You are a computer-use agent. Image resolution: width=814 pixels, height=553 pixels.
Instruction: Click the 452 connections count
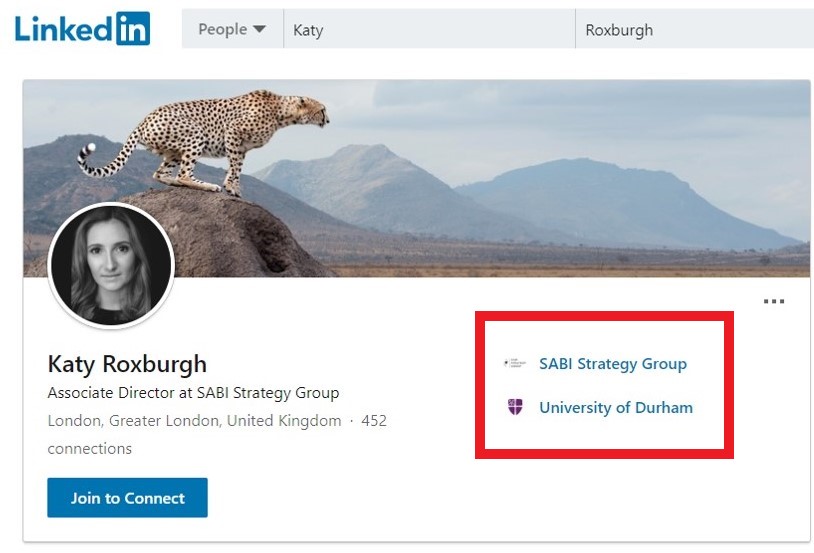click(373, 421)
